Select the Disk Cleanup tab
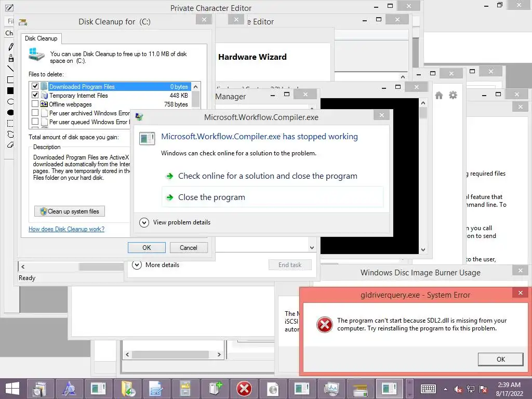 41,38
